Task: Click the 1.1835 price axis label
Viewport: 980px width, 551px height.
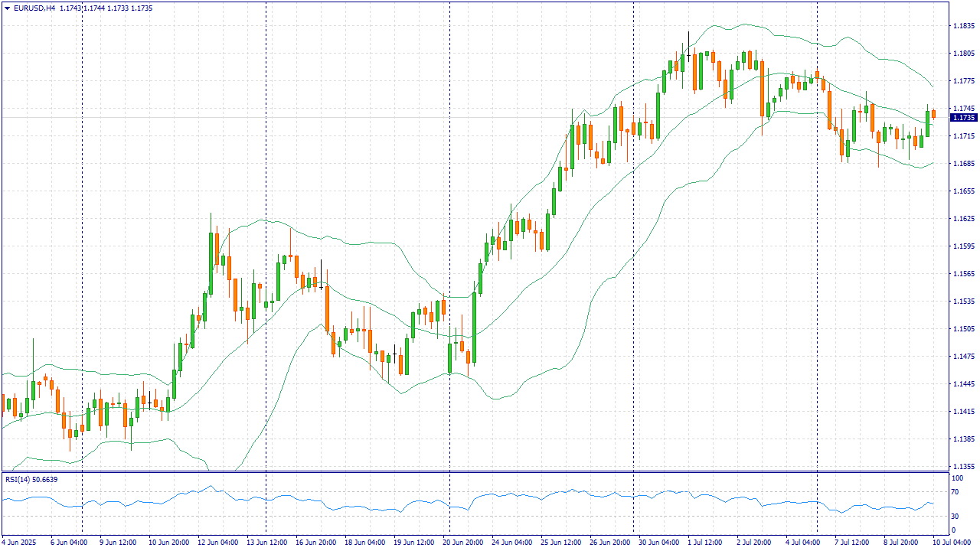Action: pyautogui.click(x=963, y=26)
